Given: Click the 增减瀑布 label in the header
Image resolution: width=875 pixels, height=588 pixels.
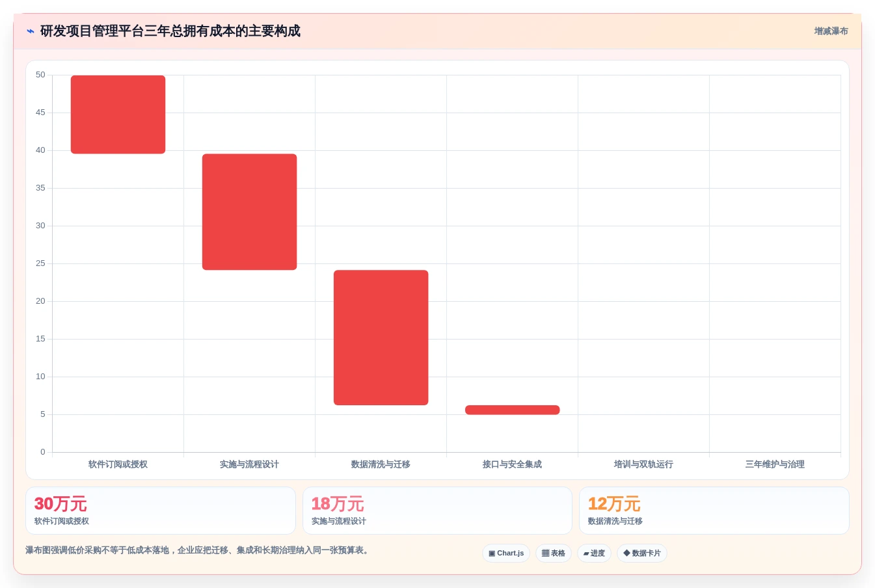Looking at the screenshot, I should coord(831,31).
